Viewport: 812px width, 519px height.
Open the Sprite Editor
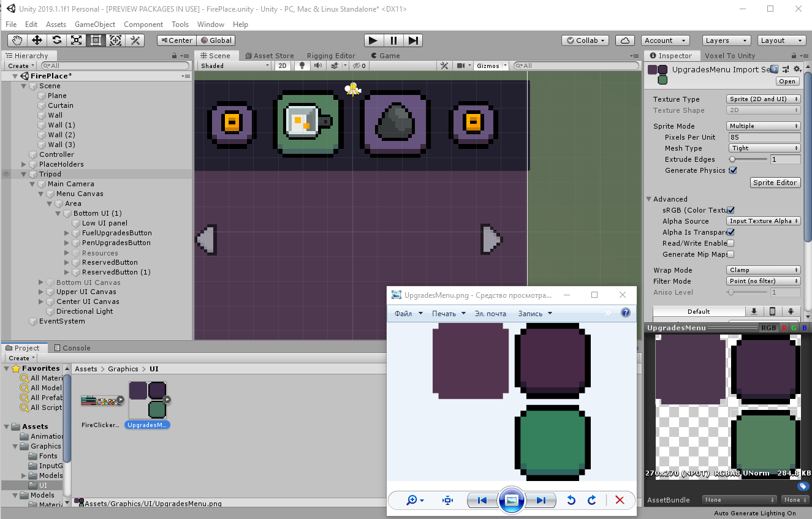tap(775, 183)
